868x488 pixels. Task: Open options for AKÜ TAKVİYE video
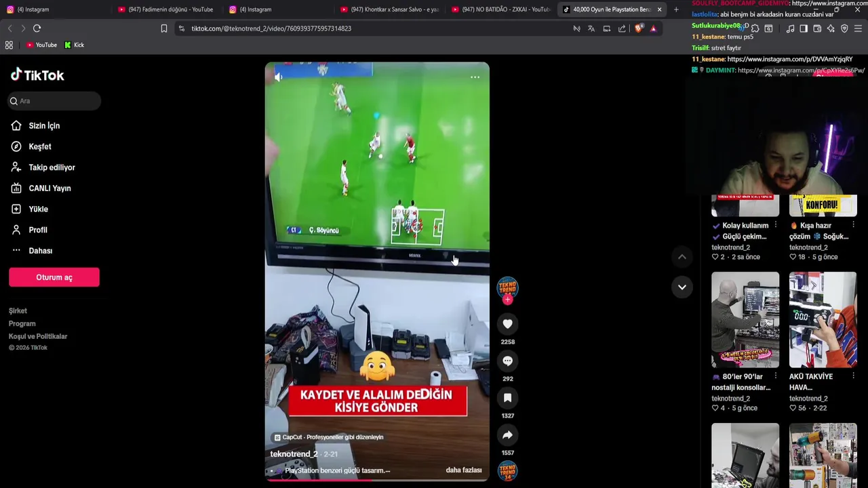tap(853, 376)
